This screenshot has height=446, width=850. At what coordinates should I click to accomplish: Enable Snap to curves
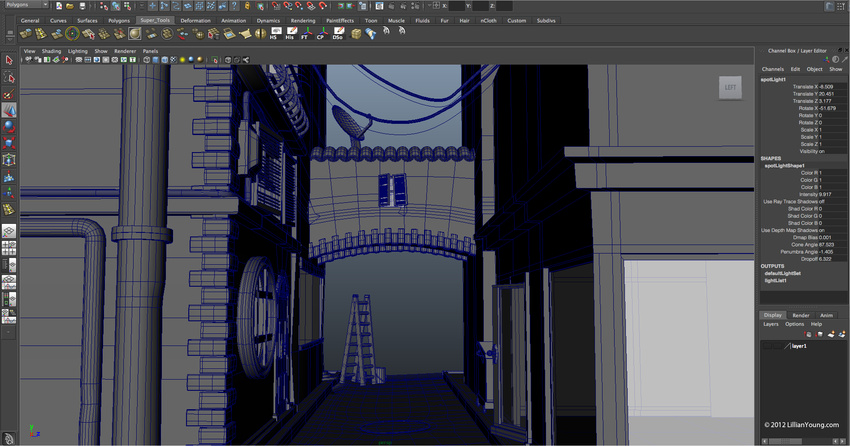(x=288, y=6)
